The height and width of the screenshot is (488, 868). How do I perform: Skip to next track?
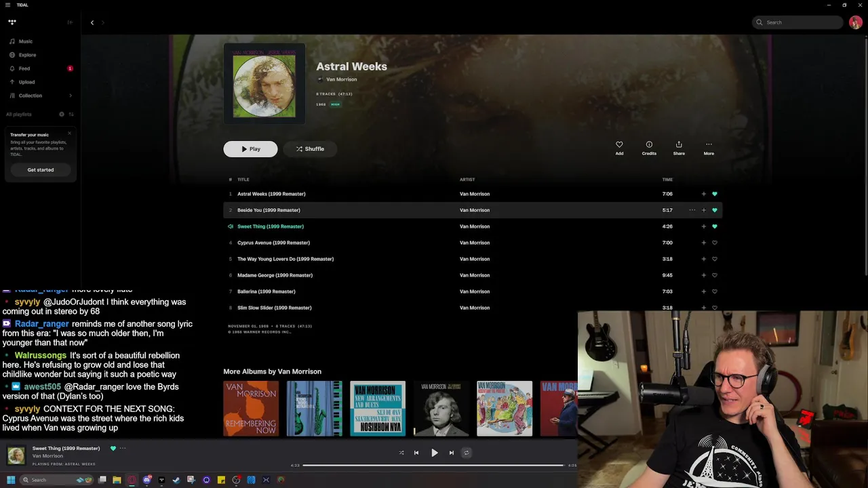click(x=451, y=453)
